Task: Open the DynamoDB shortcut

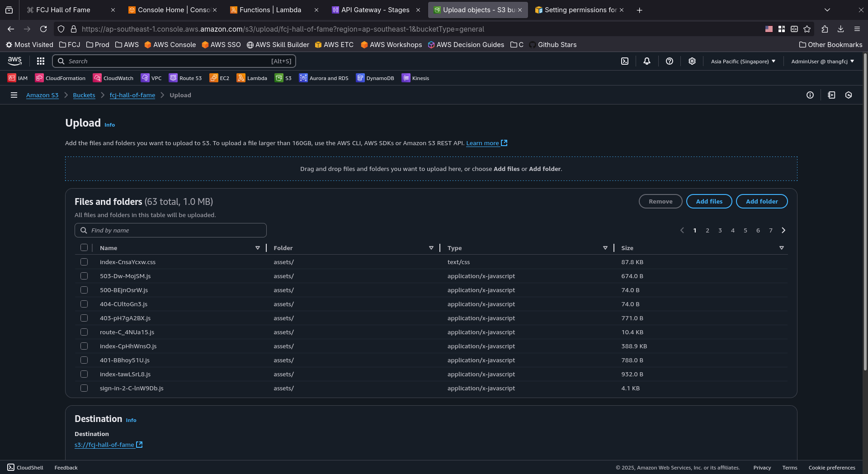Action: point(375,78)
